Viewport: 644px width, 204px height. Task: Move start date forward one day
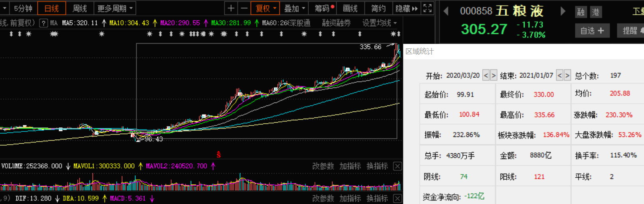[493, 75]
